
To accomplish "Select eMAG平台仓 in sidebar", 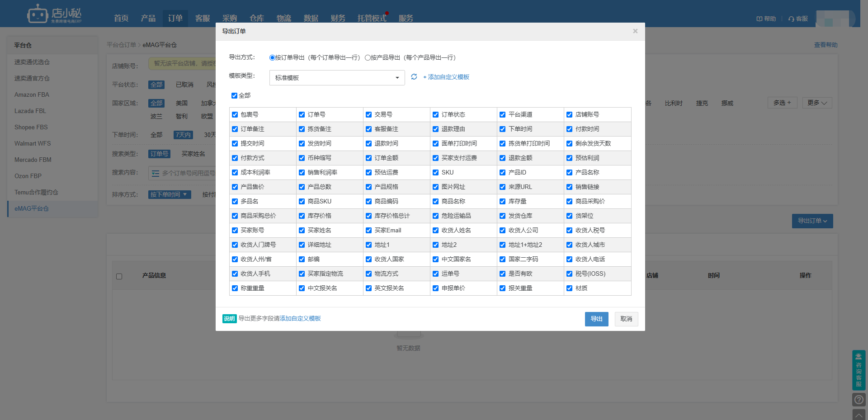I will [x=53, y=209].
